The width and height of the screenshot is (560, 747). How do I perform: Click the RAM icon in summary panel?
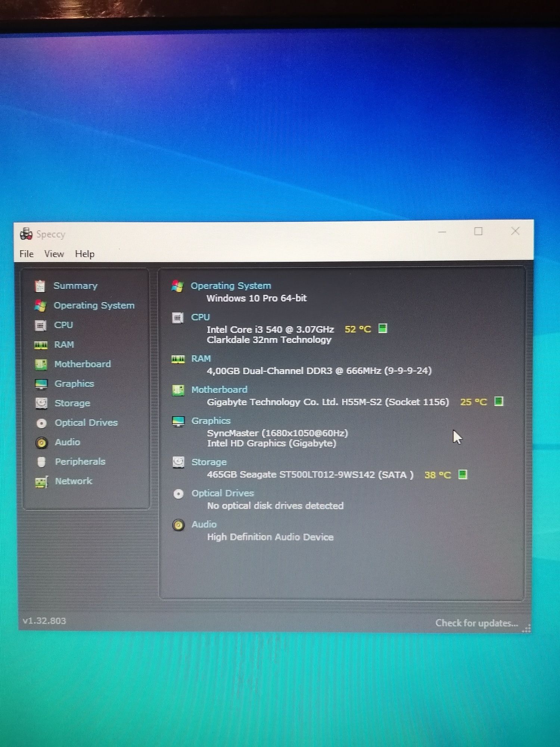[178, 359]
